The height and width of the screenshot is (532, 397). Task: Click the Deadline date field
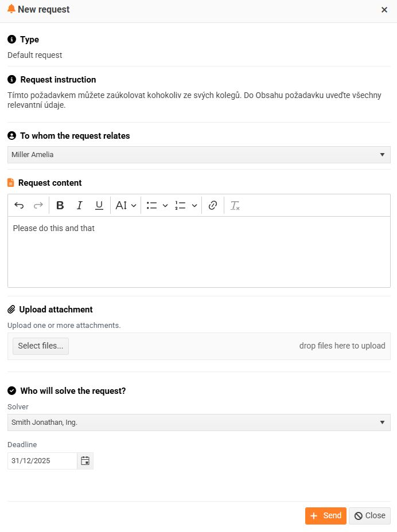(42, 460)
